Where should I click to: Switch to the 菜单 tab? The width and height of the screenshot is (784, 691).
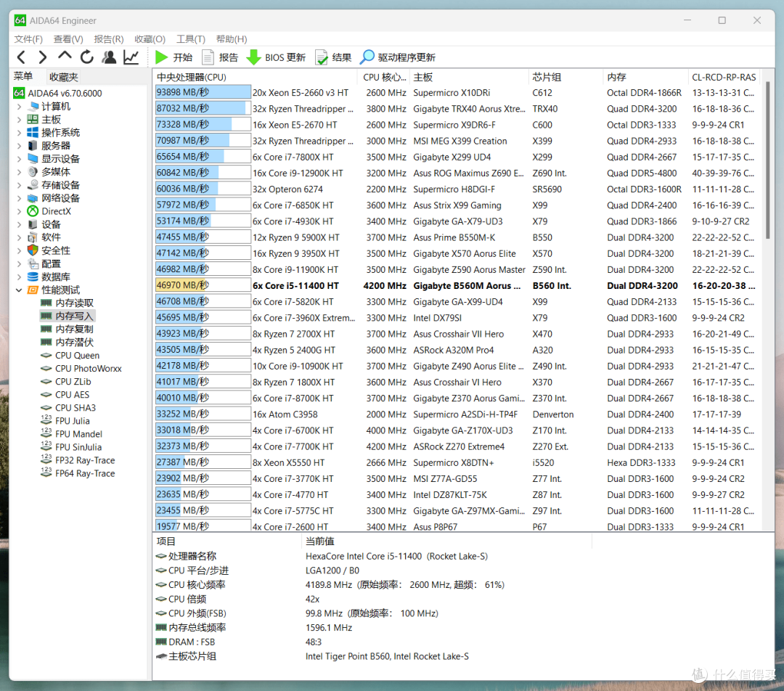pos(23,76)
